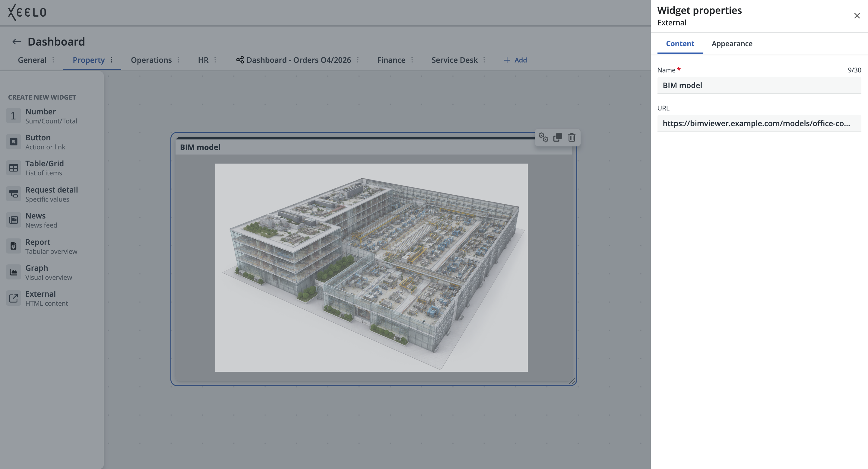Open options menu for Service Desk tab
This screenshot has height=469, width=868.
[x=484, y=60]
